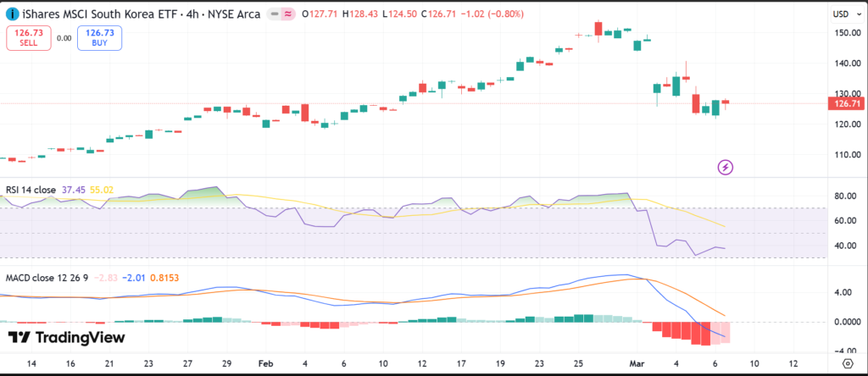Screen dimensions: 868x376
Task: Click the purple lightning bolt event icon
Action: point(726,167)
